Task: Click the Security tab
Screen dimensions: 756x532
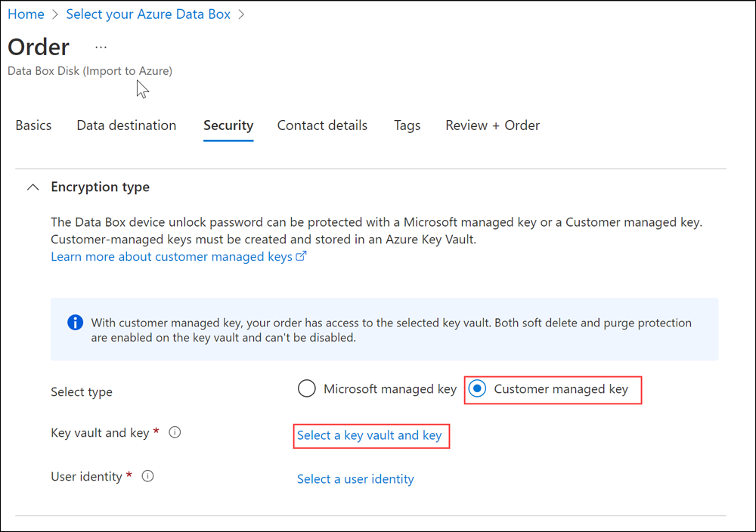Action: pos(228,125)
